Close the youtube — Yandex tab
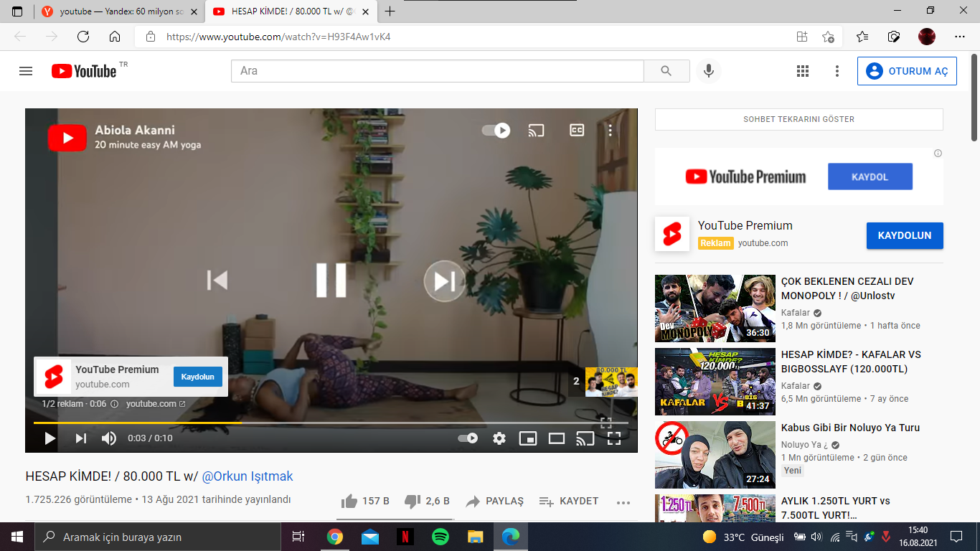980x551 pixels. (x=194, y=11)
